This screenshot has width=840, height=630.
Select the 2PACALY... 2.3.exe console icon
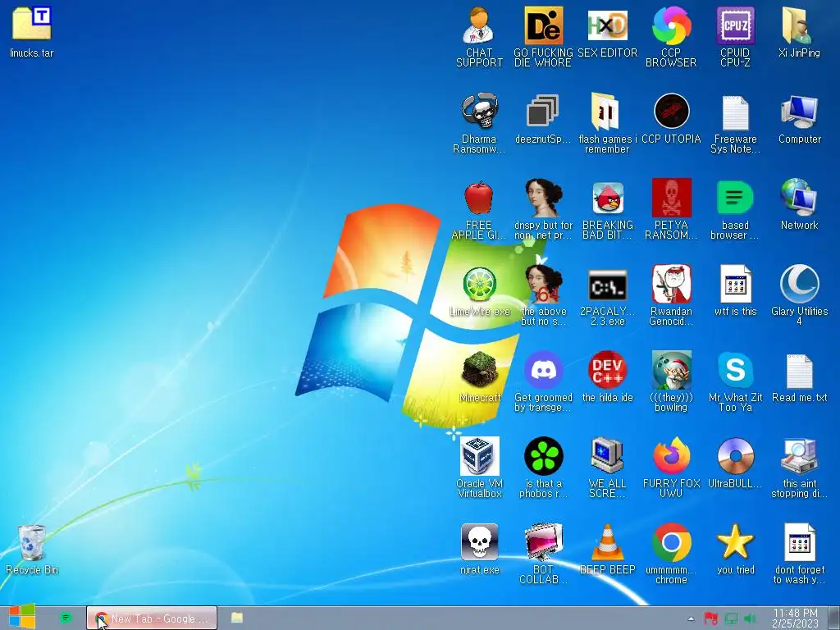coord(607,295)
